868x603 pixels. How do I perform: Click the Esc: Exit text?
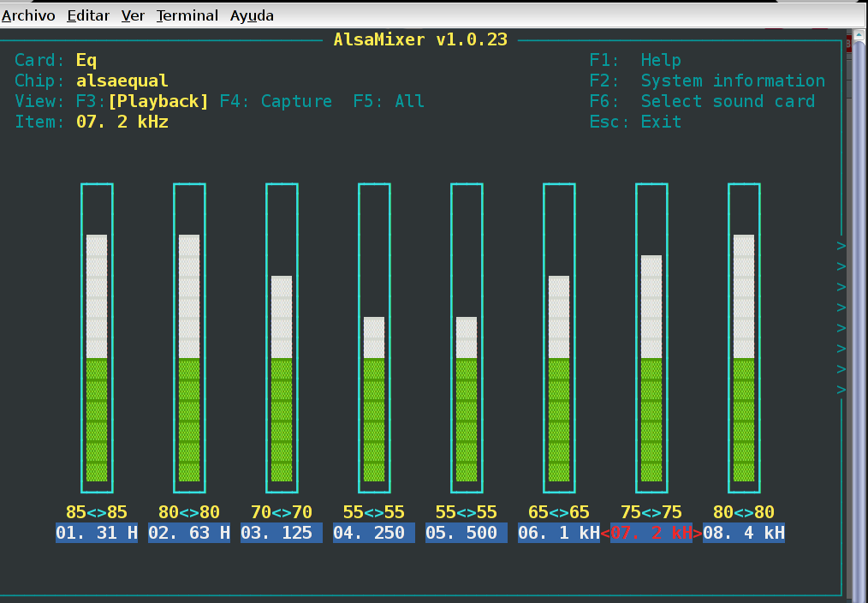[635, 122]
